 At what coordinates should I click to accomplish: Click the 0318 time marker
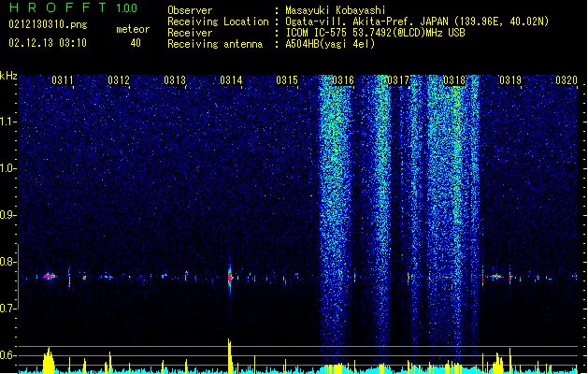[x=454, y=80]
